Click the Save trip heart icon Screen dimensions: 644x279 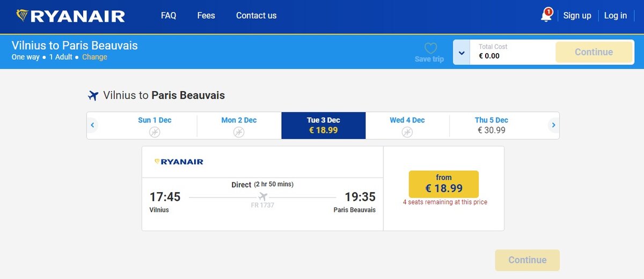click(x=430, y=48)
